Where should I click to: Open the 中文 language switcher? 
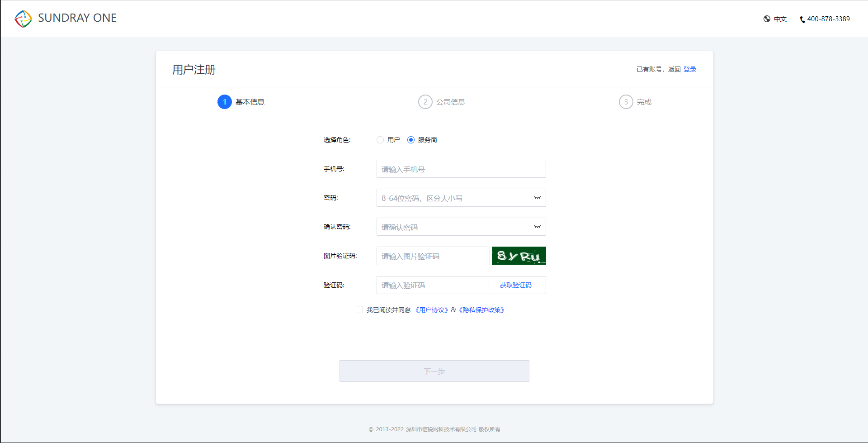[x=780, y=19]
